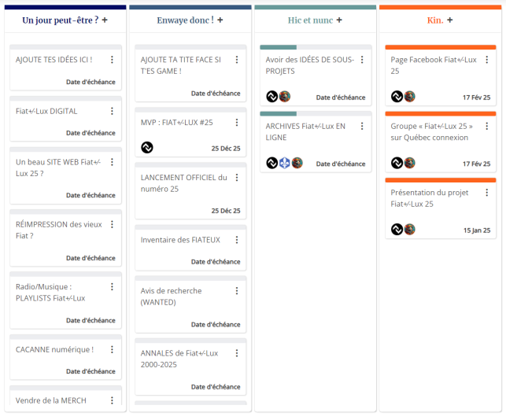Click fleur-de-lis avatar on ARCHIVES card
Viewport: 506px width, 420px height.
(x=285, y=163)
